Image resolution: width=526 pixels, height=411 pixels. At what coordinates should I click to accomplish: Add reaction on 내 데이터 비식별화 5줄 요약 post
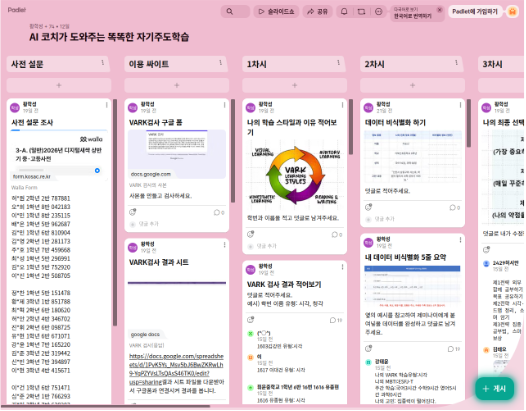(x=368, y=348)
